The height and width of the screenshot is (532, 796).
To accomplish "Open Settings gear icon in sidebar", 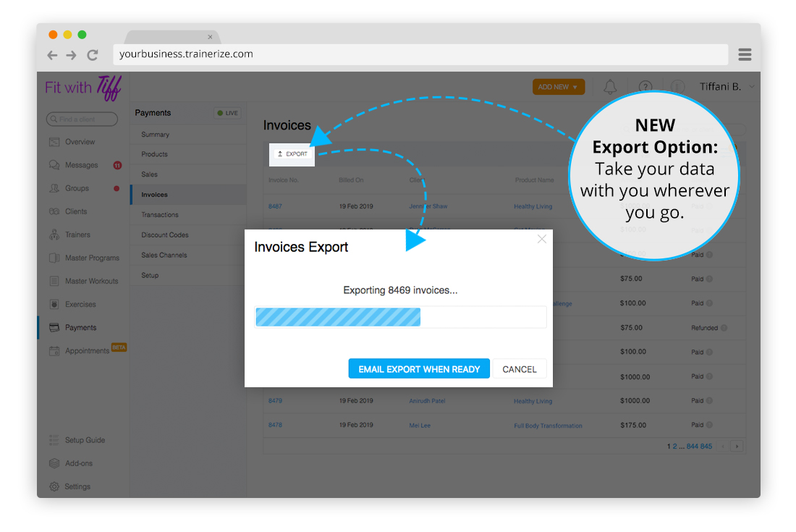I will tap(54, 486).
